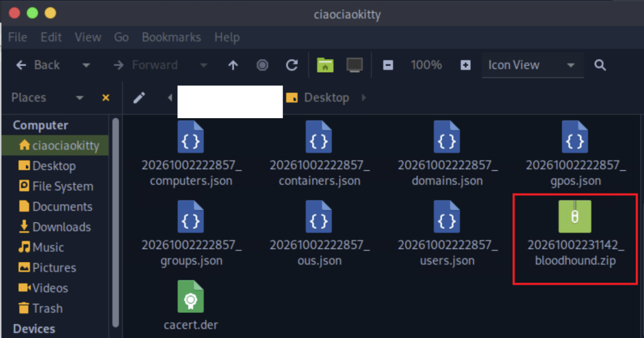Open the Forward history dropdown arrow

point(203,65)
